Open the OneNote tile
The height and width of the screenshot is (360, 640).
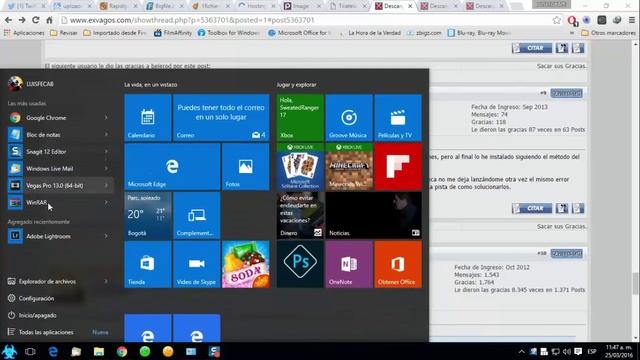click(x=349, y=264)
